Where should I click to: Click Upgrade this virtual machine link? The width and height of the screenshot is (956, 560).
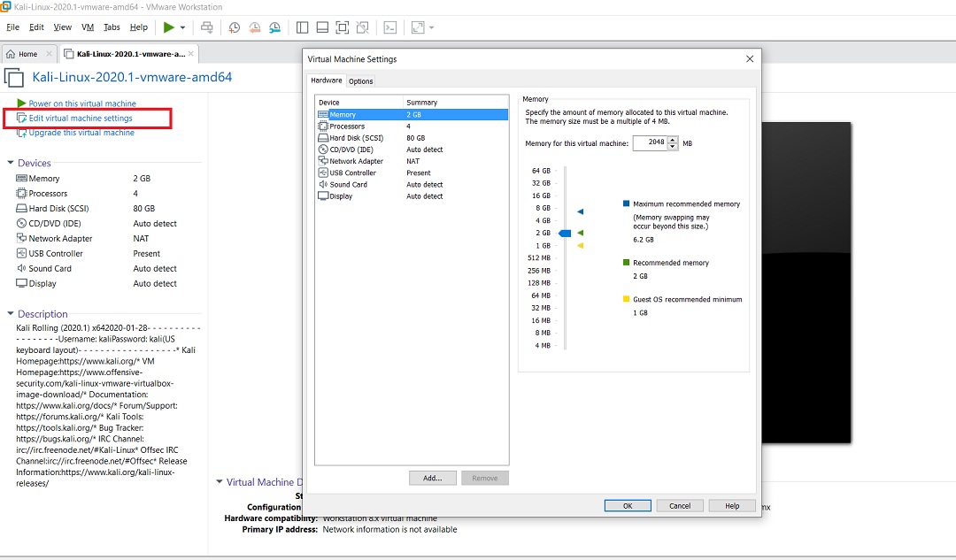(x=81, y=132)
